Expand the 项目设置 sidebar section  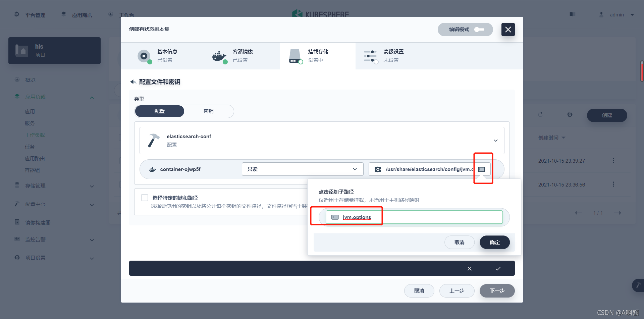point(92,258)
